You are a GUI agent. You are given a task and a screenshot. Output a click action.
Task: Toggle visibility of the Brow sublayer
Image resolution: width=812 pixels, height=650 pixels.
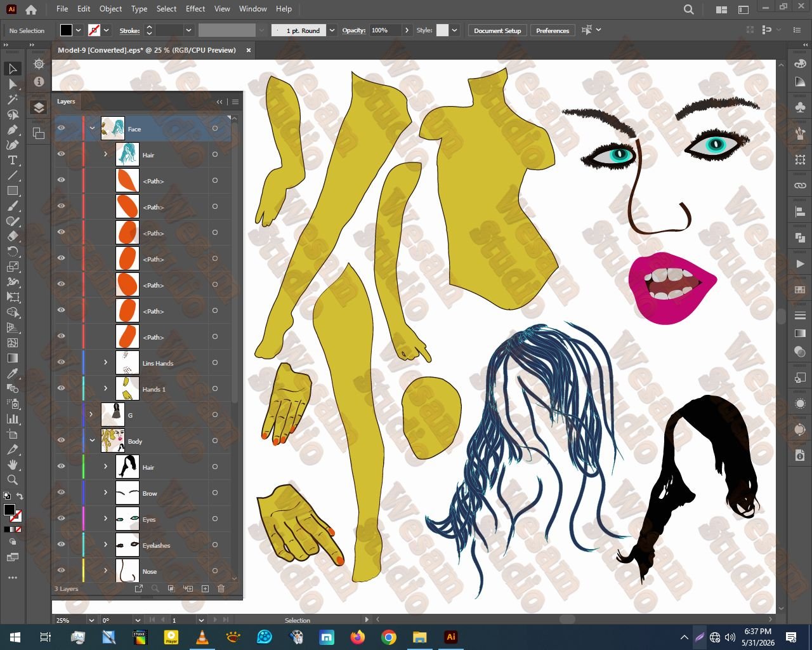[62, 493]
